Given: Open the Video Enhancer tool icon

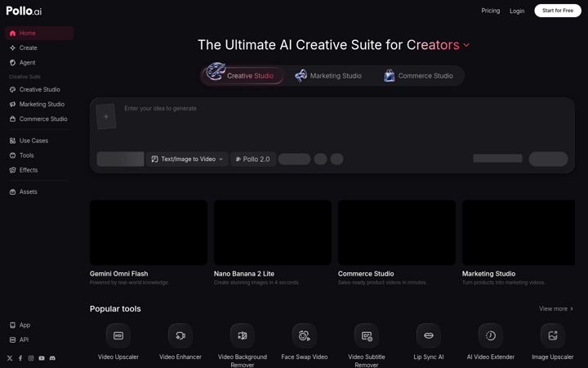Looking at the screenshot, I should [180, 335].
